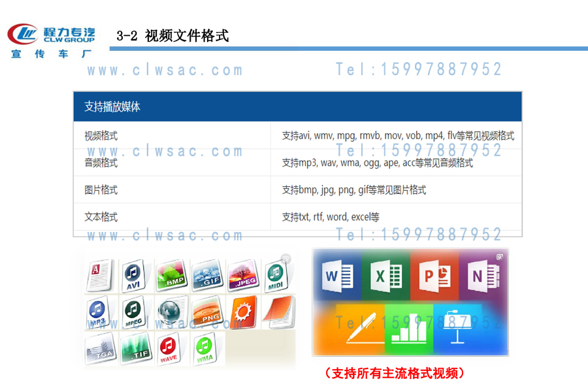The image size is (588, 392).
Task: Select the WAVE audio file icon
Action: [x=169, y=349]
